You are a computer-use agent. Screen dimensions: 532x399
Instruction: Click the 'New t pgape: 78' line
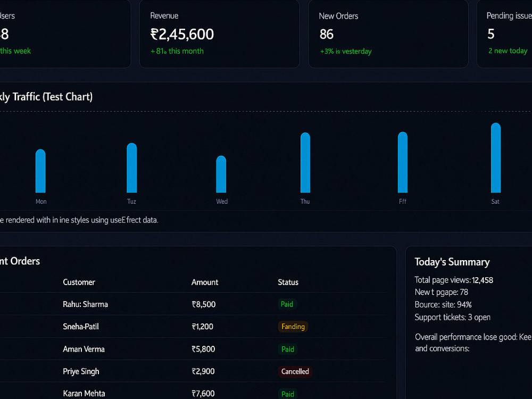click(442, 292)
